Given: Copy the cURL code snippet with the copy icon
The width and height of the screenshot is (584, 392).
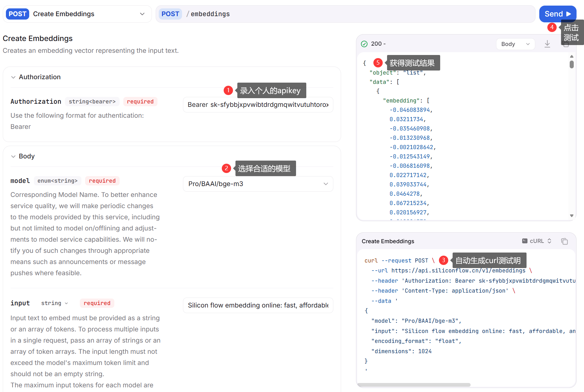Looking at the screenshot, I should [564, 241].
